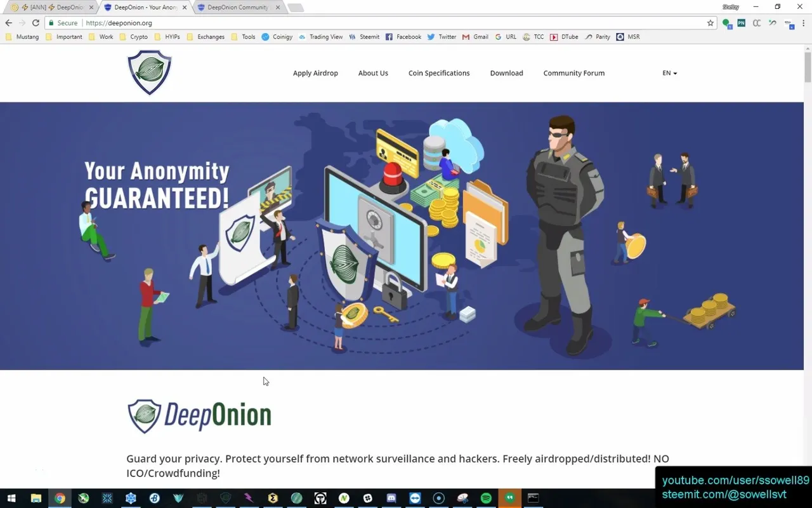812x508 pixels.
Task: Click the DeepOnion shield logo in header
Action: (x=150, y=72)
